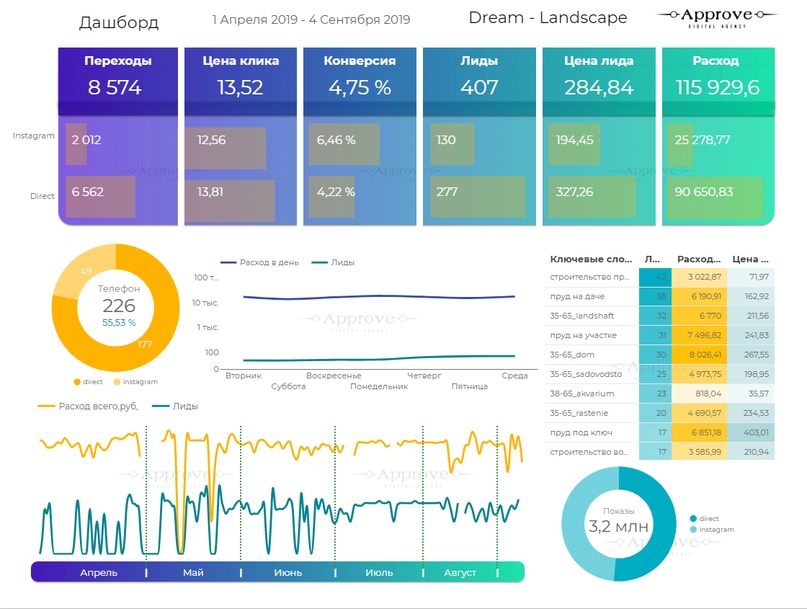Image resolution: width=807 pixels, height=609 pixels.
Task: Sort table by Цена column header
Action: [750, 259]
